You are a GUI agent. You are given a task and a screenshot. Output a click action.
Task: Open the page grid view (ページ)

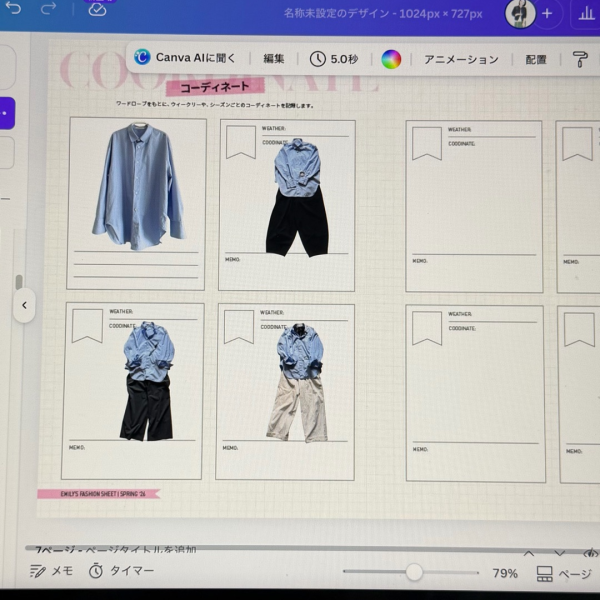[x=564, y=574]
